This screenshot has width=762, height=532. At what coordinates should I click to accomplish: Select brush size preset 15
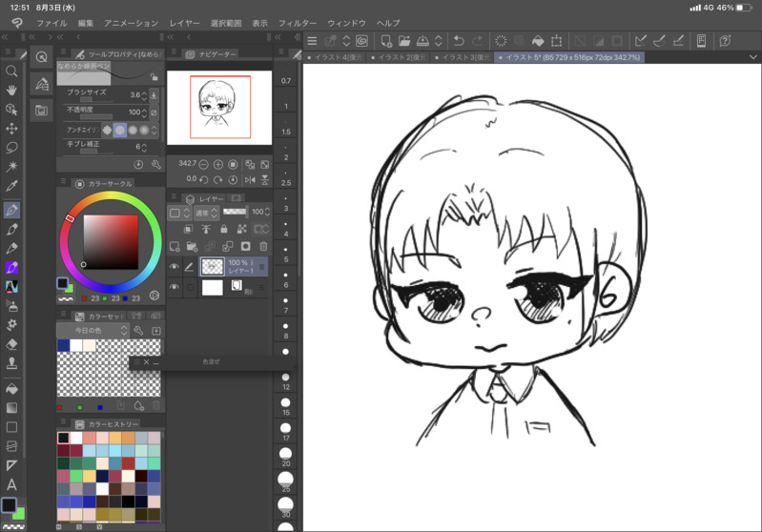[286, 406]
